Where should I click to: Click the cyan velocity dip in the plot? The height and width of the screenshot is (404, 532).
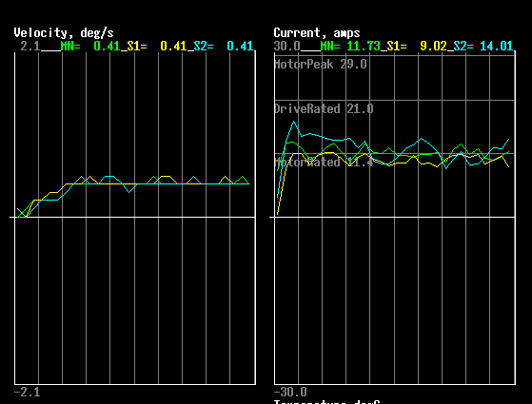click(x=128, y=192)
